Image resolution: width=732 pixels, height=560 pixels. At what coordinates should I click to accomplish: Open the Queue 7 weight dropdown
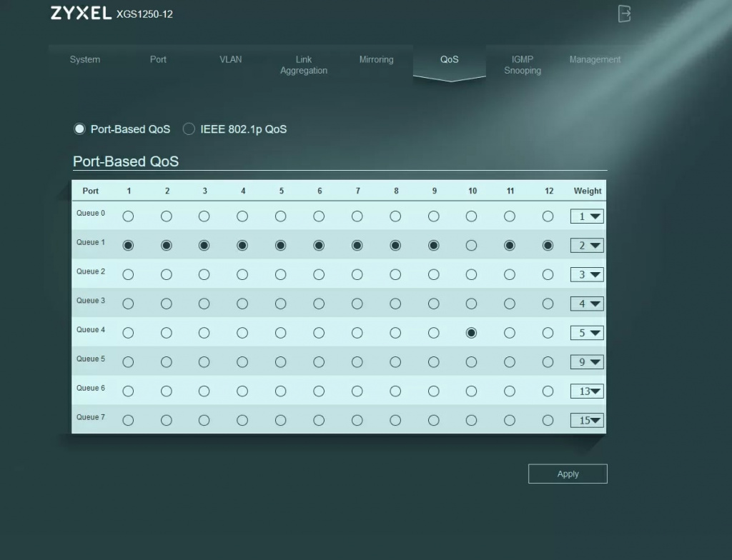pyautogui.click(x=587, y=420)
